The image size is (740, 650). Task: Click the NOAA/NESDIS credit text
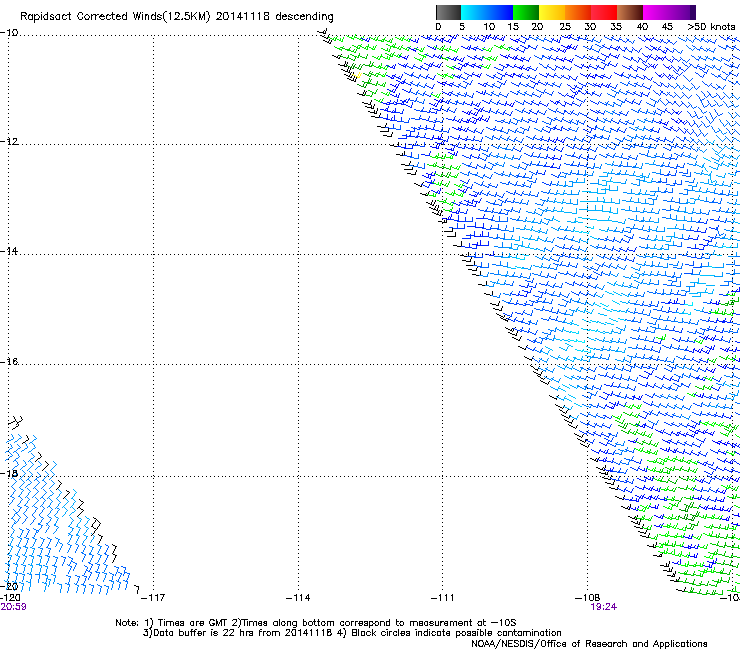pyautogui.click(x=589, y=644)
